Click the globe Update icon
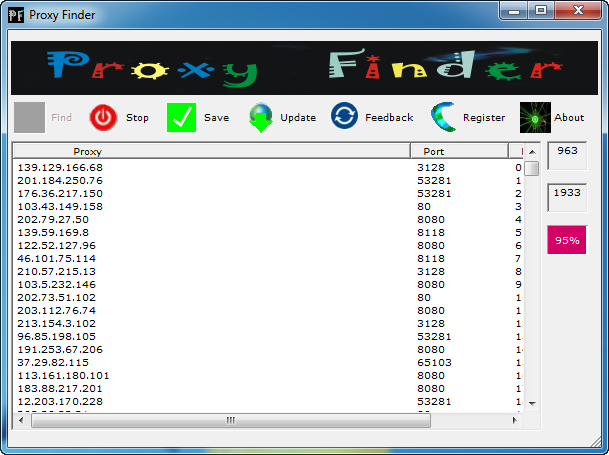609x455 pixels. pos(261,118)
